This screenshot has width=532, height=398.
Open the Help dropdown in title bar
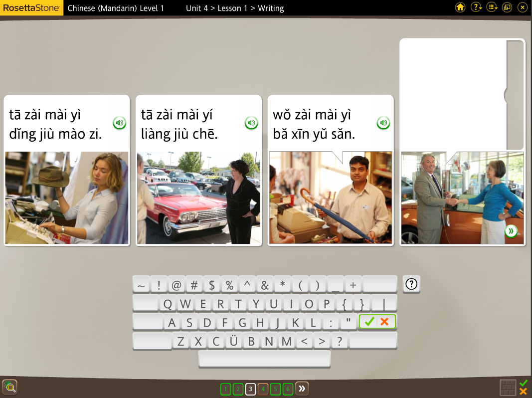click(x=476, y=7)
